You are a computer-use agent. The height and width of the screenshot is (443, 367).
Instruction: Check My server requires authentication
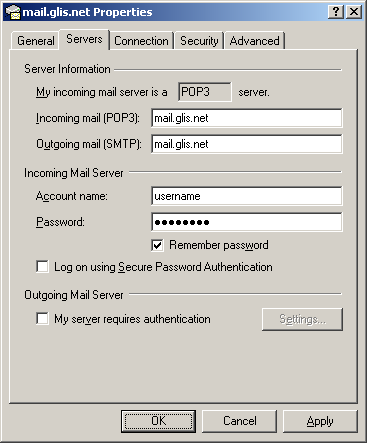42,319
